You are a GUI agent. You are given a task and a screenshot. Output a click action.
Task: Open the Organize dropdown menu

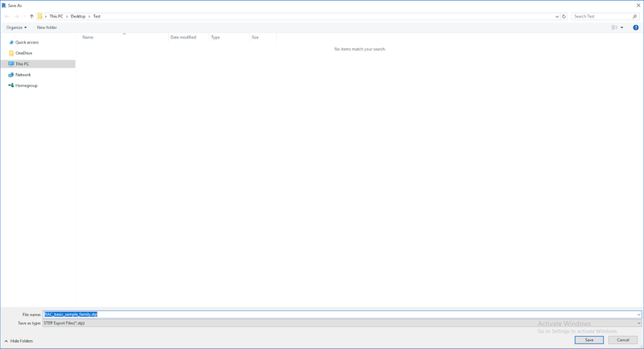(16, 27)
